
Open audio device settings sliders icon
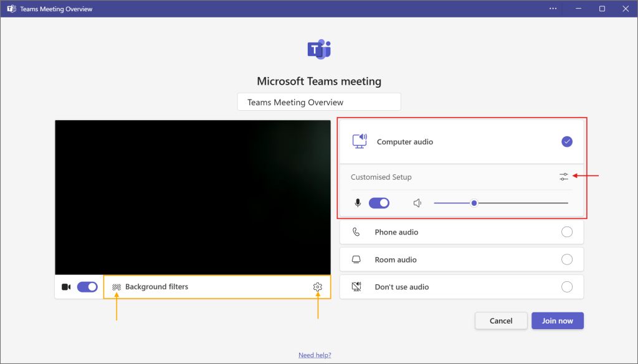tap(563, 177)
